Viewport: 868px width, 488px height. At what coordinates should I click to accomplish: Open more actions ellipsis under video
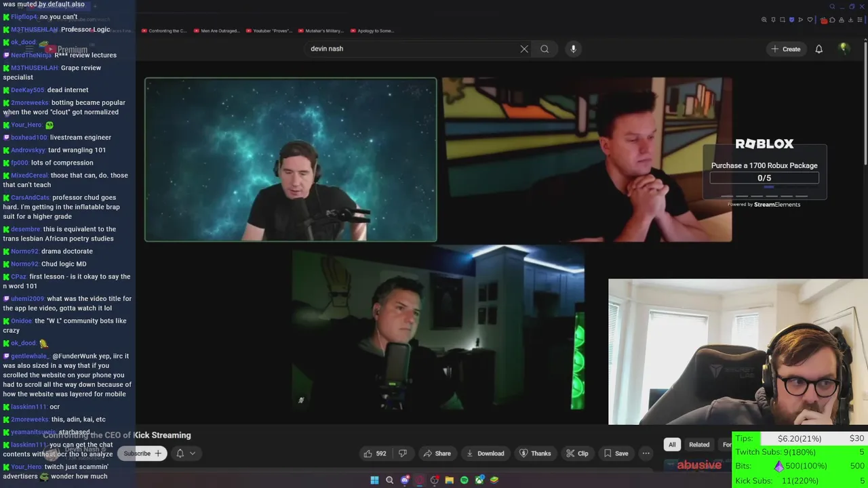click(646, 453)
